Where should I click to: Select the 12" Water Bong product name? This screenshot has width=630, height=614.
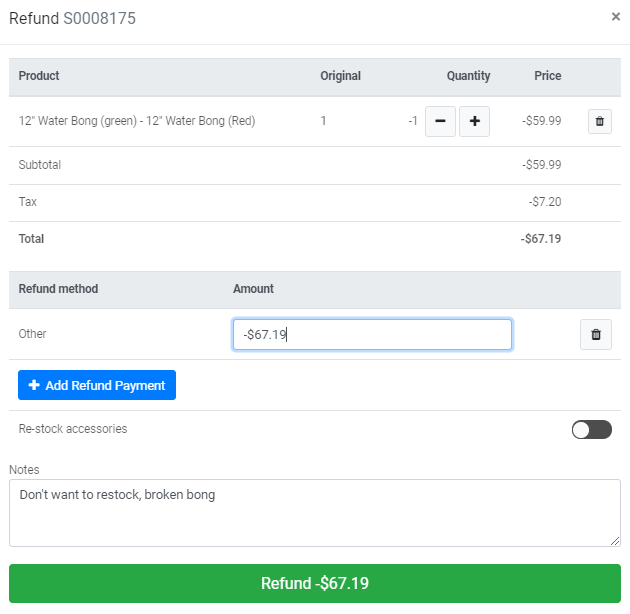(137, 121)
